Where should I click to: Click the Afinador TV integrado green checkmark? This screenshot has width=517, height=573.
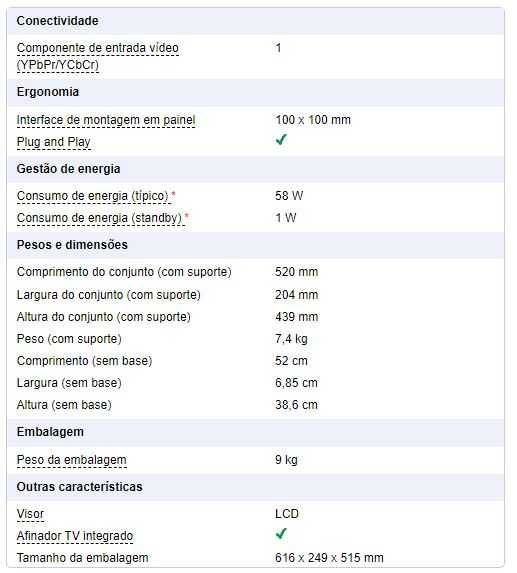click(x=281, y=534)
